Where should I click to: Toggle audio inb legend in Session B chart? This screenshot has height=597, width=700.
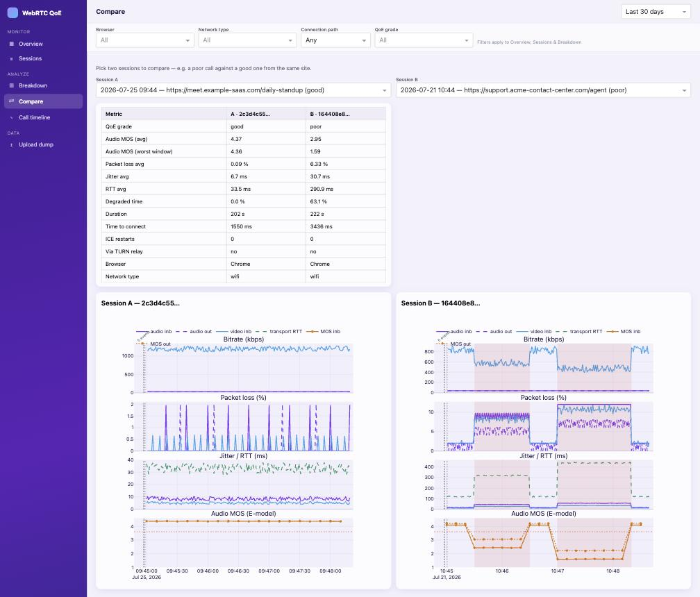click(x=454, y=332)
